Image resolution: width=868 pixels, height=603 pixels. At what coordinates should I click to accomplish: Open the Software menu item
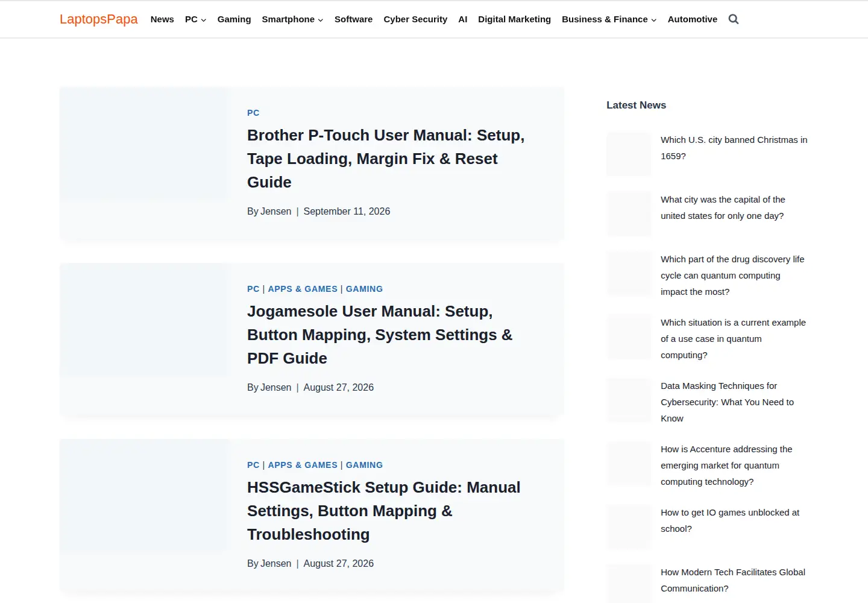click(353, 19)
